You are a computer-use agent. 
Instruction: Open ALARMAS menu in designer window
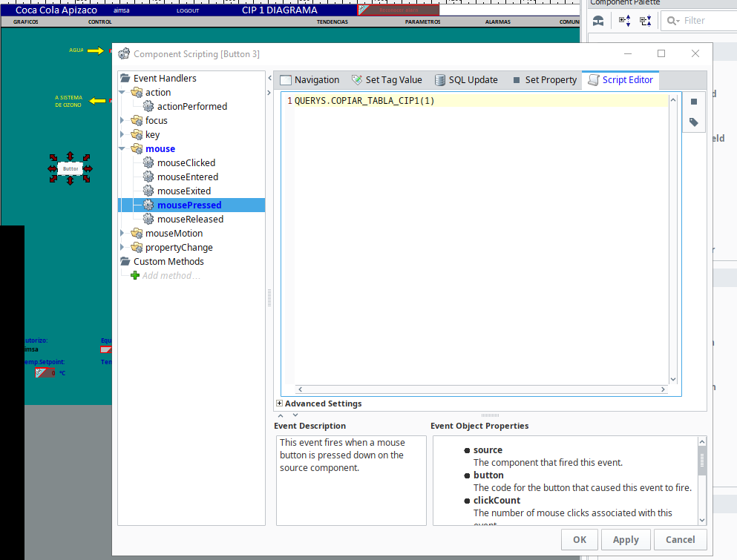coord(498,22)
